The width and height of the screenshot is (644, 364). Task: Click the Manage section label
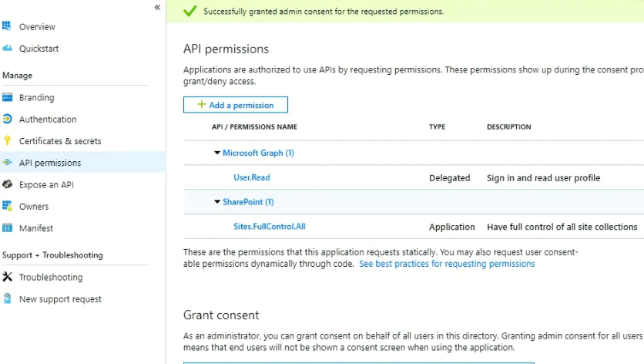click(x=17, y=76)
